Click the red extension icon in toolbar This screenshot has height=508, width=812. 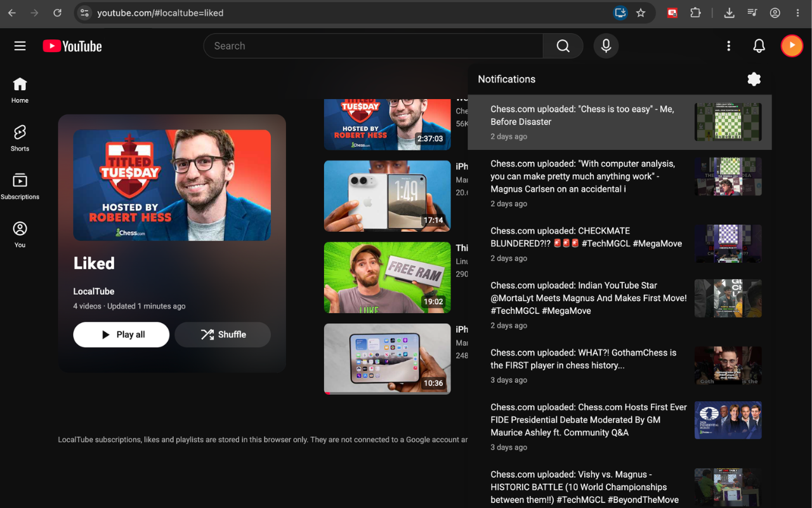pyautogui.click(x=672, y=13)
